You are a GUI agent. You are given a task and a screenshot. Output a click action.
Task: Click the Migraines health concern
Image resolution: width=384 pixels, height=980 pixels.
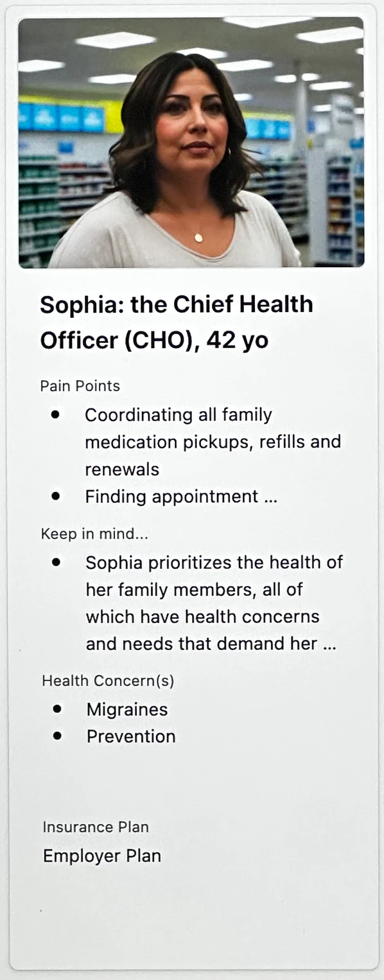coord(127,710)
